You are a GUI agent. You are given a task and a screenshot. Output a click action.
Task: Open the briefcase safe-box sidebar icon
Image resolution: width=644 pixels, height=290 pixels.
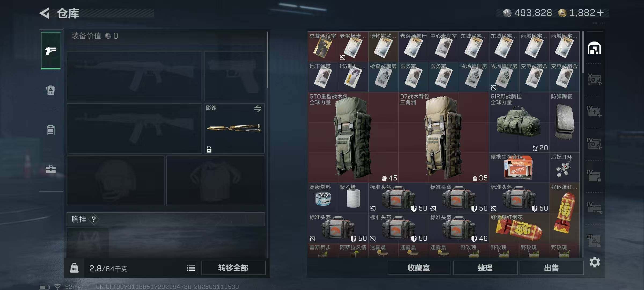(51, 169)
